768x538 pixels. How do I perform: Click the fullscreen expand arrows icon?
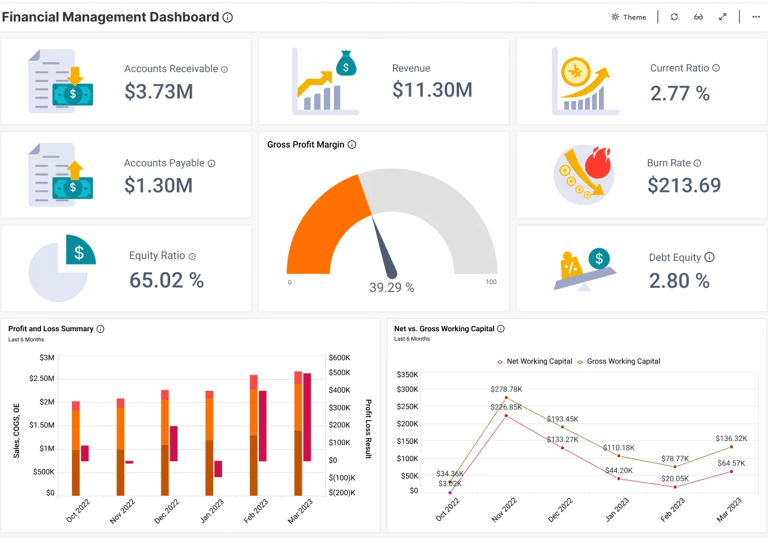pos(722,17)
